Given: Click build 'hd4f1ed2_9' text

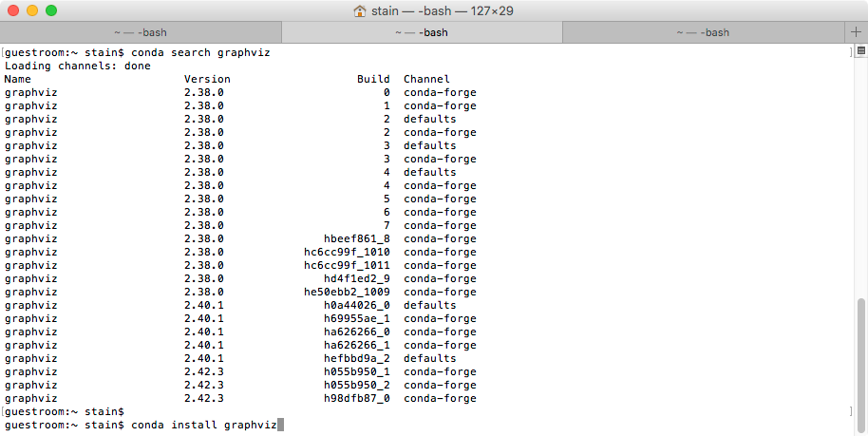Looking at the screenshot, I should pyautogui.click(x=356, y=278).
